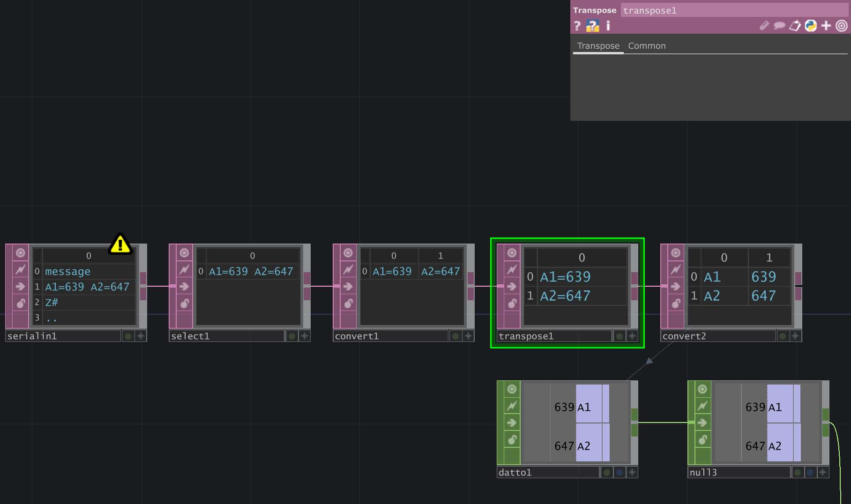
Task: Click the plus icon in parameter header
Action: pos(826,26)
